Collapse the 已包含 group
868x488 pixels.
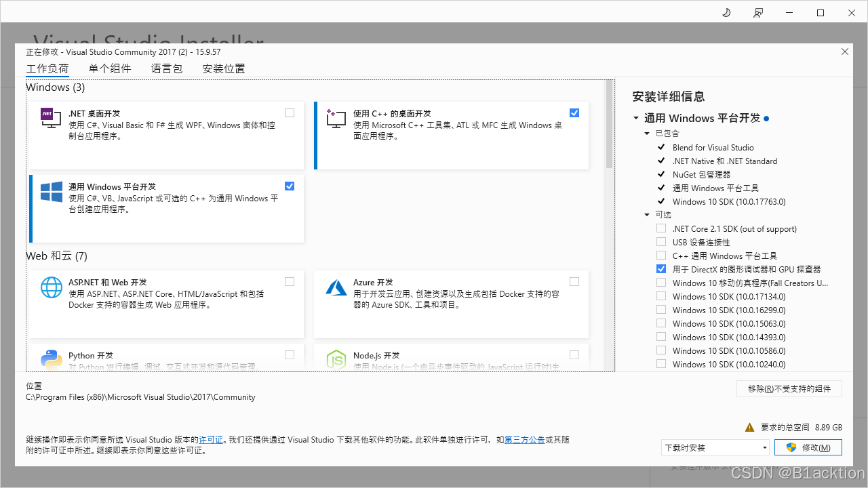647,134
